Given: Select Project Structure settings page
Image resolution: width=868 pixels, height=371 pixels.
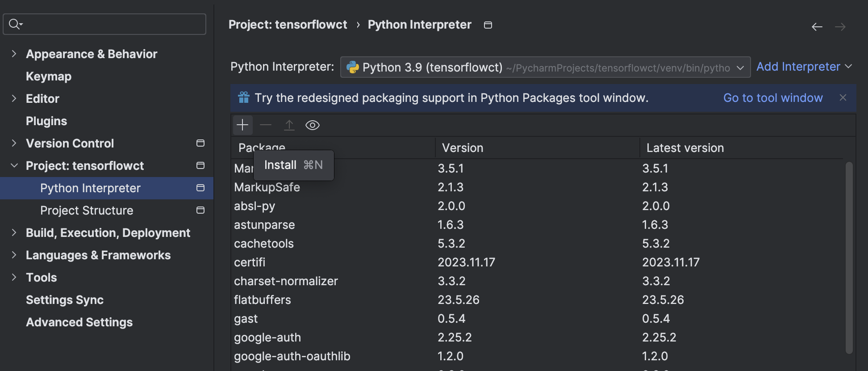Looking at the screenshot, I should (87, 211).
